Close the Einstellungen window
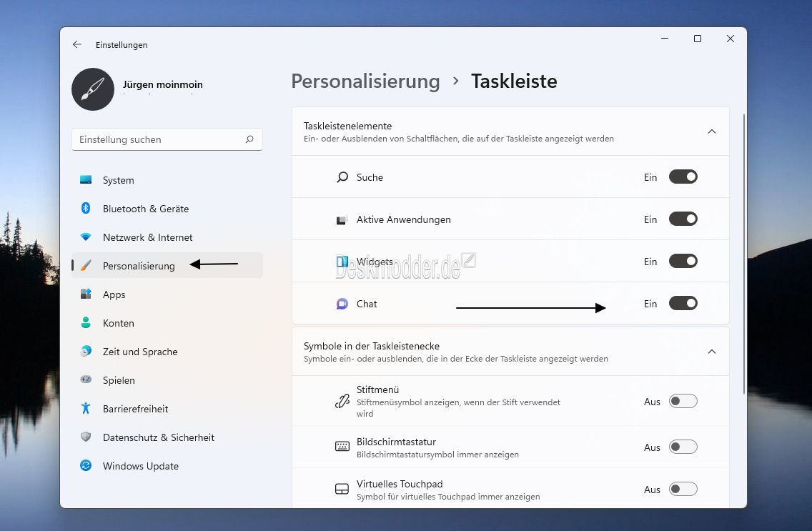 (x=731, y=39)
